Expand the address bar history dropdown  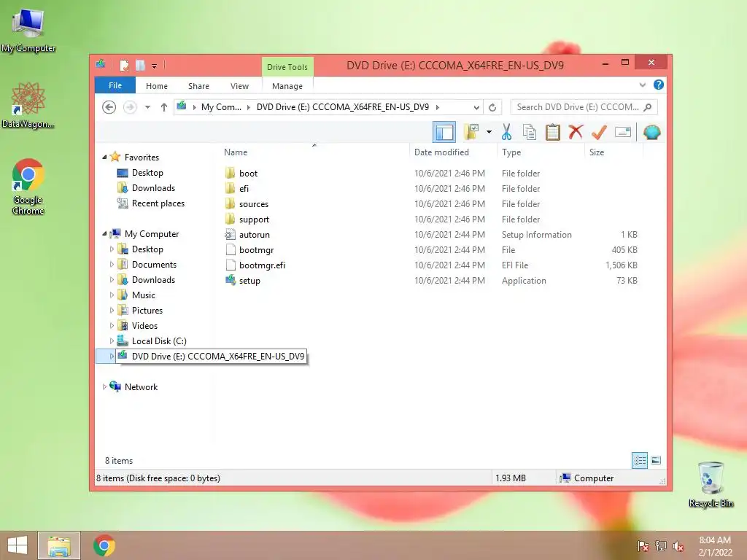476,107
